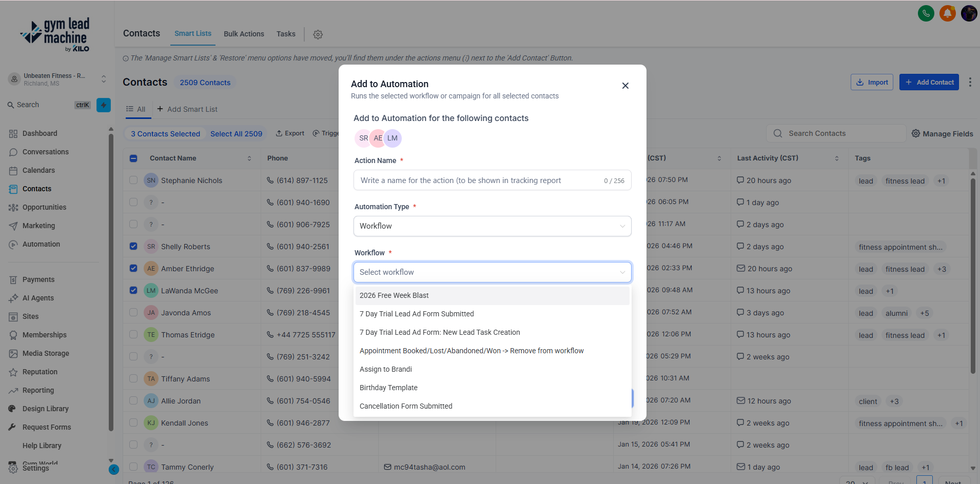Screen dimensions: 980x484
Task: Go to the Tasks tab
Action: (x=286, y=34)
